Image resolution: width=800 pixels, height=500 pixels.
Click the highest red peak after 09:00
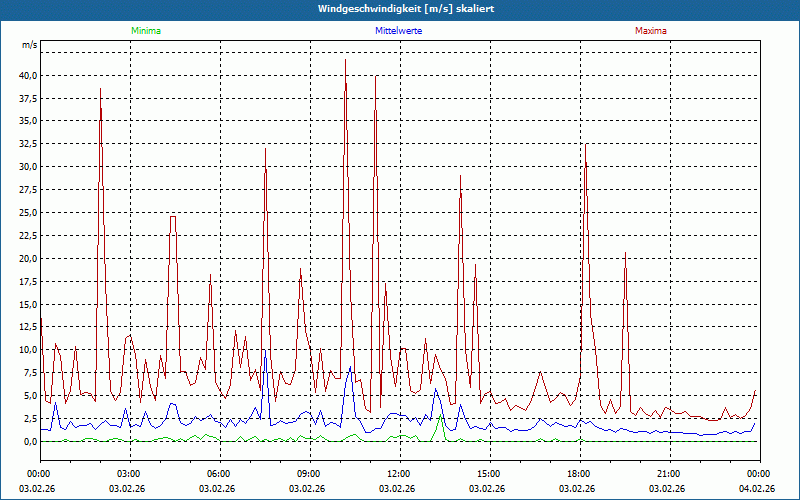345,62
